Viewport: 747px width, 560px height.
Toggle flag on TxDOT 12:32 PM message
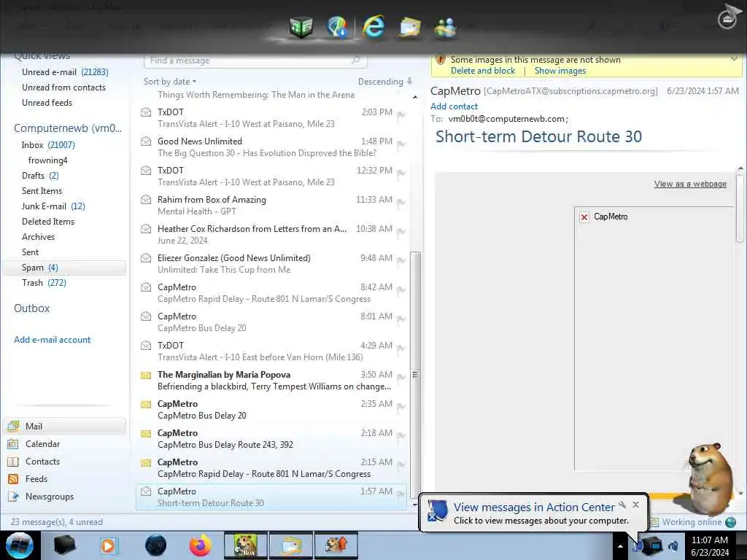click(x=401, y=174)
